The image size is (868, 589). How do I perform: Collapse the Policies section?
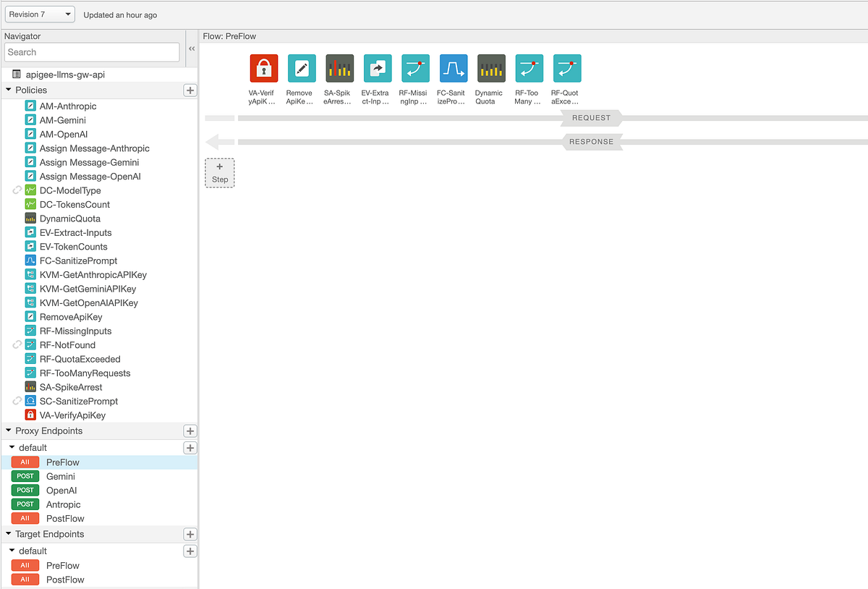click(9, 90)
